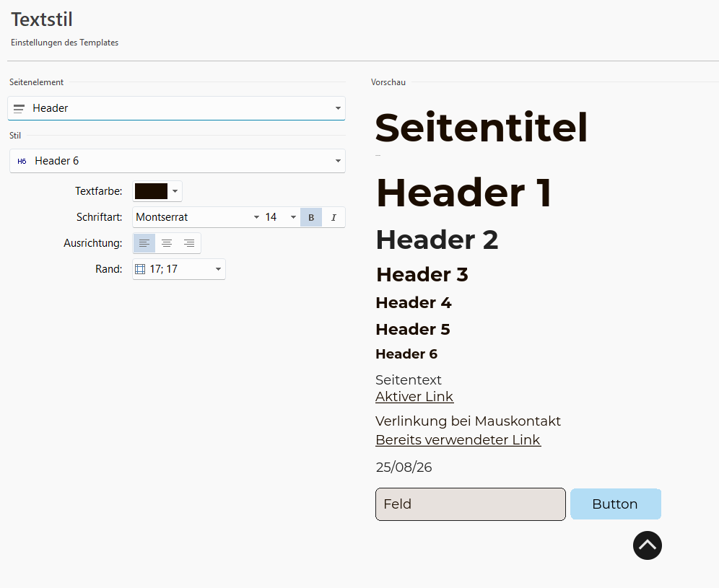Viewport: 719px width, 588px height.
Task: Click the Feld input field in preview
Action: 470,504
